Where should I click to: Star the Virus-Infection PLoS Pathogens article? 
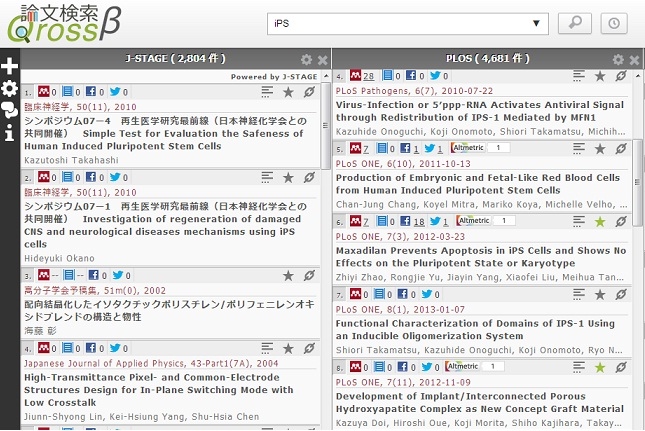(600, 76)
